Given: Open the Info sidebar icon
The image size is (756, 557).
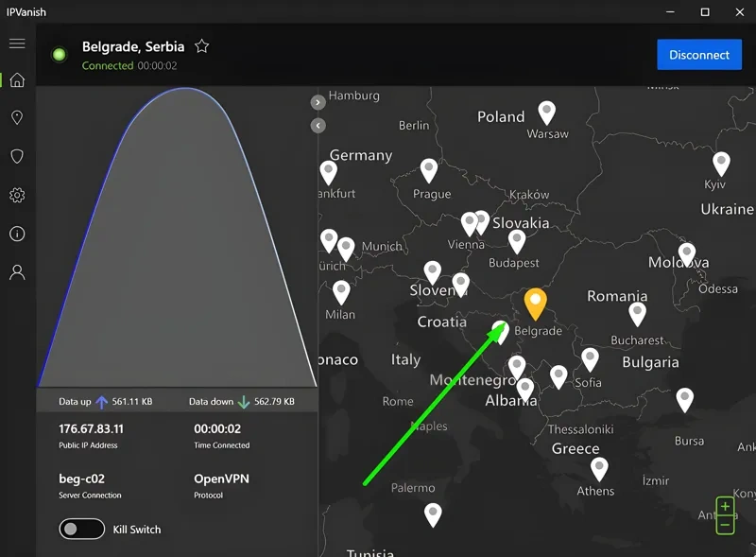Looking at the screenshot, I should point(17,234).
